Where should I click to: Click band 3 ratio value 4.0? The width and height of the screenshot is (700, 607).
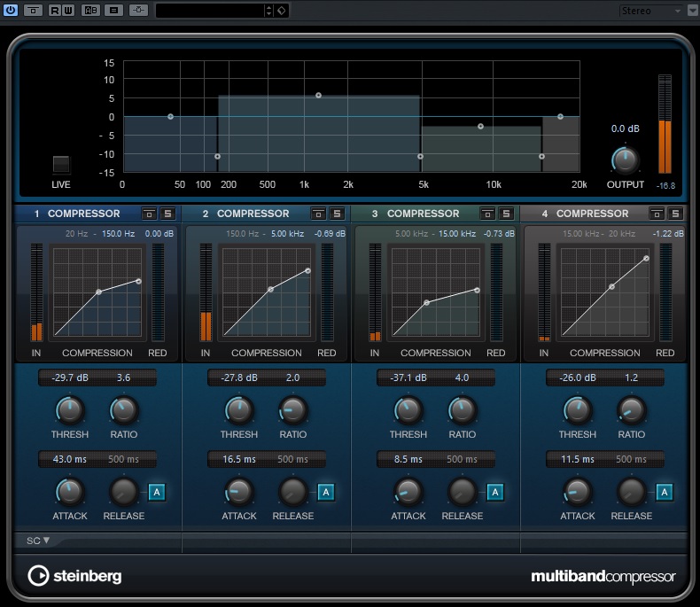tap(462, 377)
